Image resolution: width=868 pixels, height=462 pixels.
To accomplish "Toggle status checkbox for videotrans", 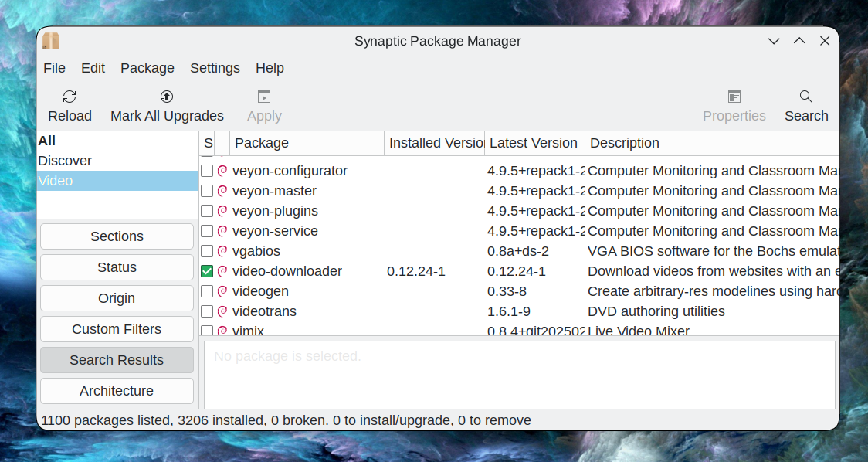I will coord(207,311).
